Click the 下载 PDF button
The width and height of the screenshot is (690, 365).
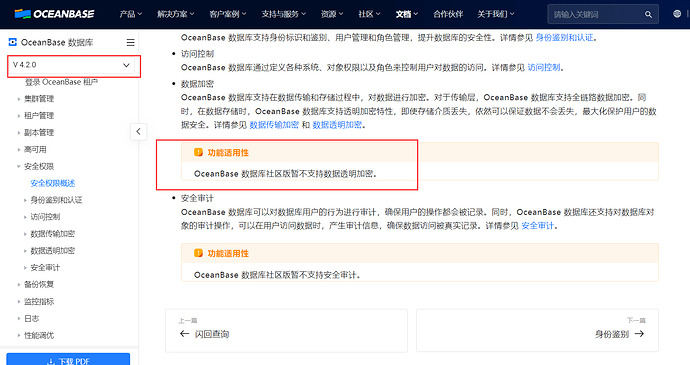(68, 360)
